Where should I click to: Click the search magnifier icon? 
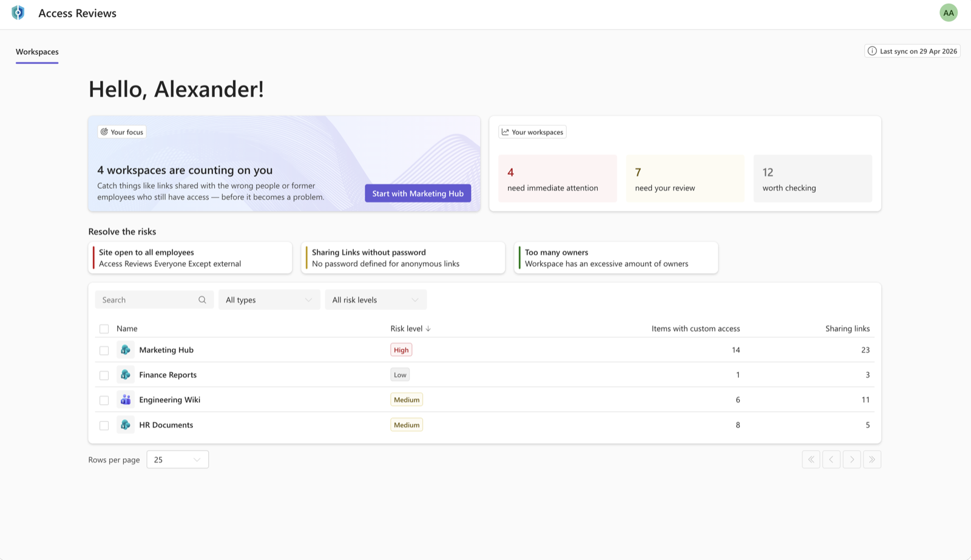[x=202, y=300]
